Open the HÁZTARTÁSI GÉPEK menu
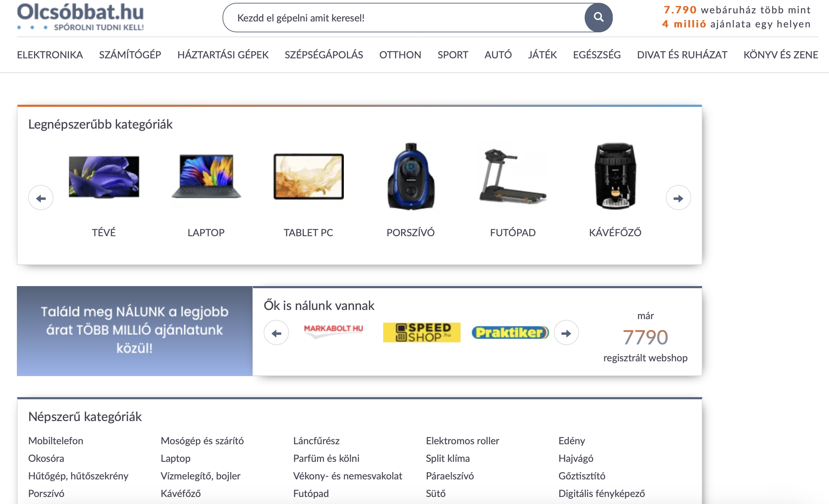Viewport: 829px width, 504px height. 223,55
